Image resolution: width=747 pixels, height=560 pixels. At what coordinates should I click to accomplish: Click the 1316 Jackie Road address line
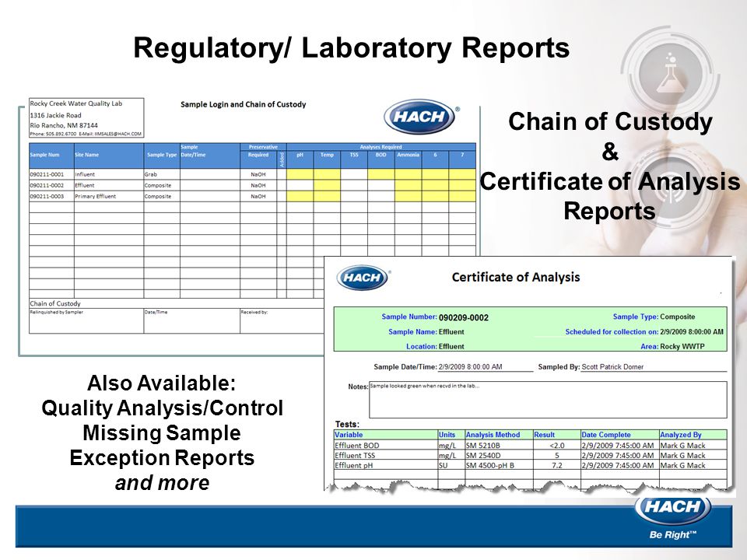[56, 115]
